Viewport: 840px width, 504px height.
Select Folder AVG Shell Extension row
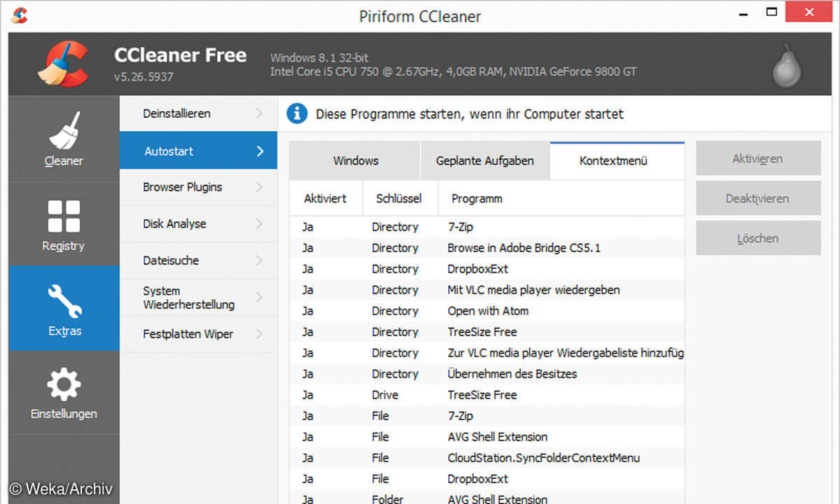click(x=487, y=498)
